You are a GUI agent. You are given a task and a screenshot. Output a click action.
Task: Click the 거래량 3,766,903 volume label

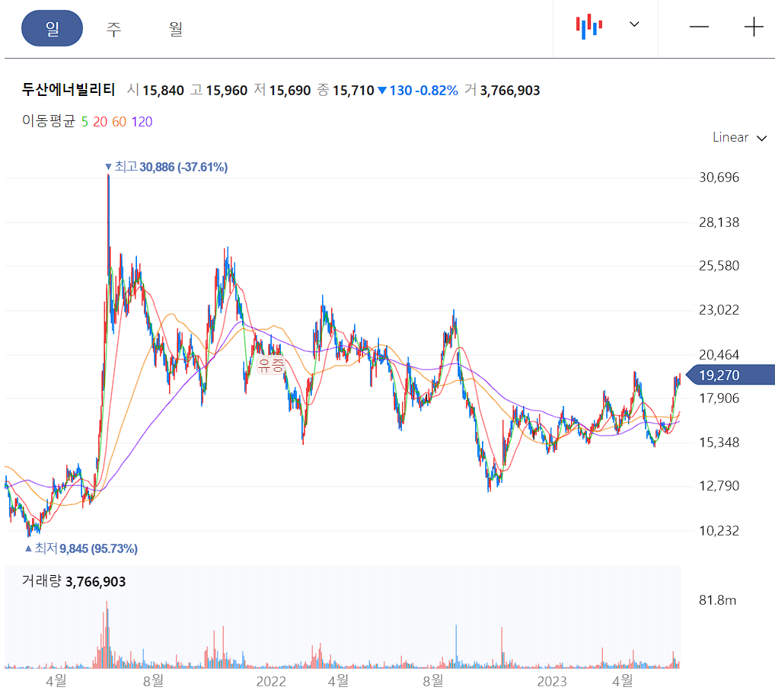click(x=74, y=581)
